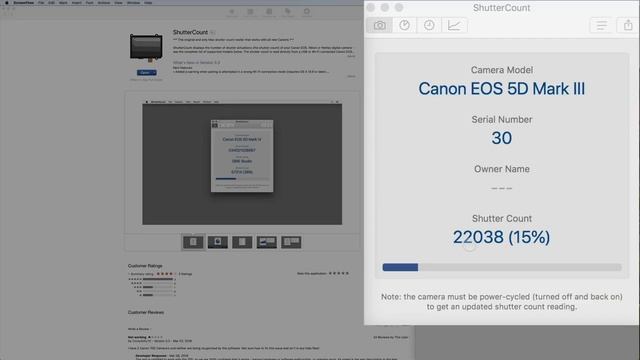Click the large app screenshot preview in App Store
Image resolution: width=640 pixels, height=360 pixels.
pos(242,162)
